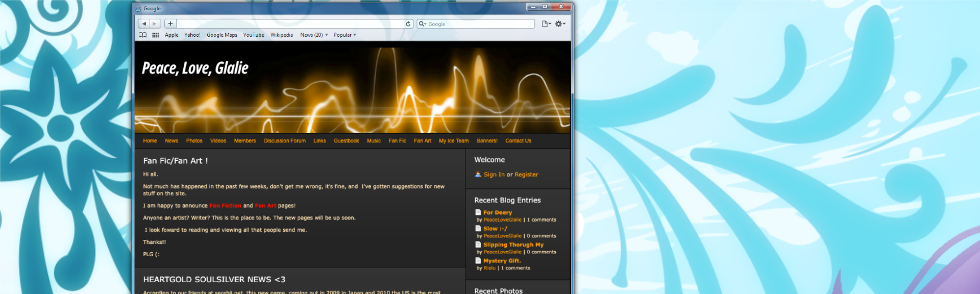The width and height of the screenshot is (980, 294).
Task: Click the plus Add Bookmark button
Action: (x=170, y=23)
